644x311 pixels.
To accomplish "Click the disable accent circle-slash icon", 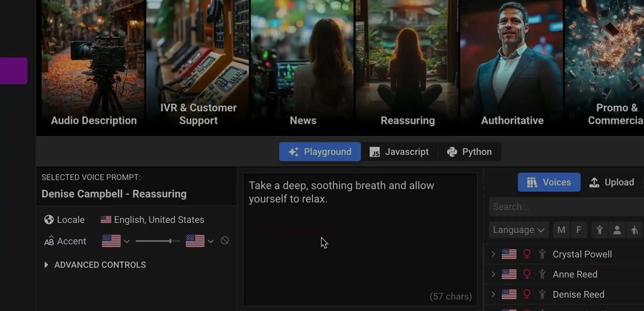I will click(x=225, y=240).
